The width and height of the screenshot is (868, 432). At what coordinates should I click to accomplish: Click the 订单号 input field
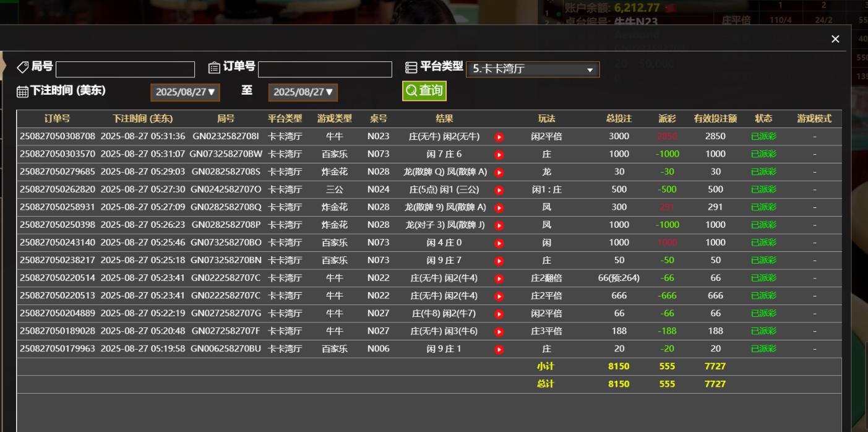tap(325, 69)
